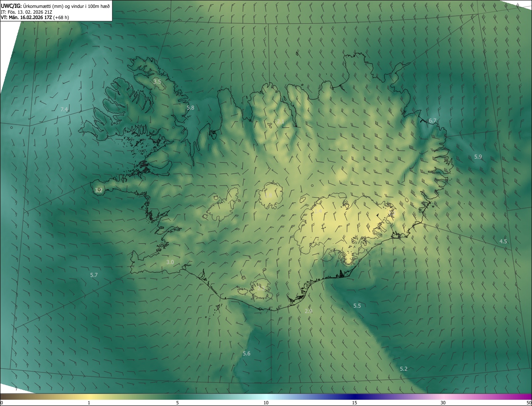Viewport: 532px width, 406px height.
Task: Click the color scale tick label 30
Action: point(443,403)
